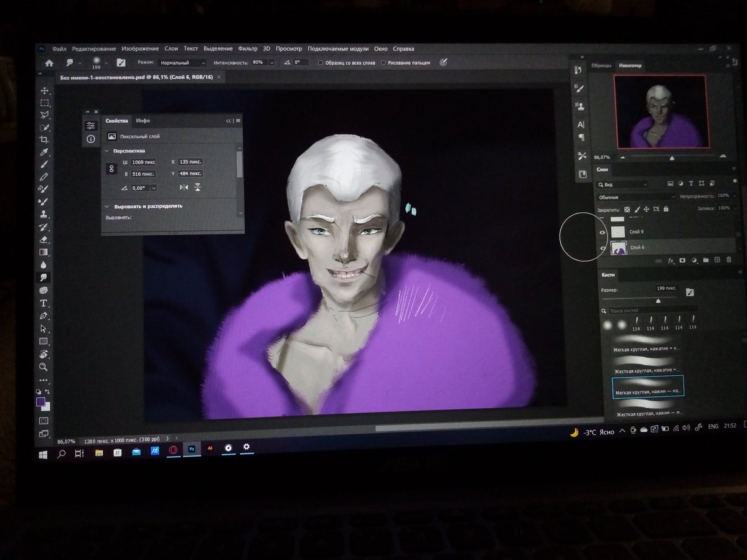The image size is (747, 560).
Task: Enable 'Образец со всех слоев' checkbox
Action: coord(321,63)
